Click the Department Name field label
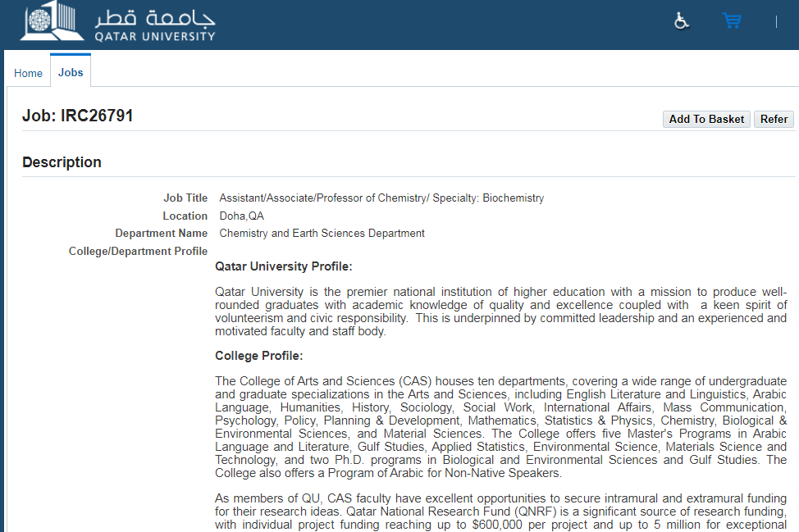 (162, 233)
